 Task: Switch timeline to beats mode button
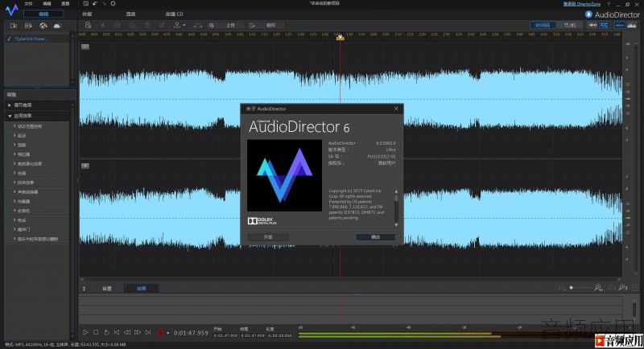(570, 26)
